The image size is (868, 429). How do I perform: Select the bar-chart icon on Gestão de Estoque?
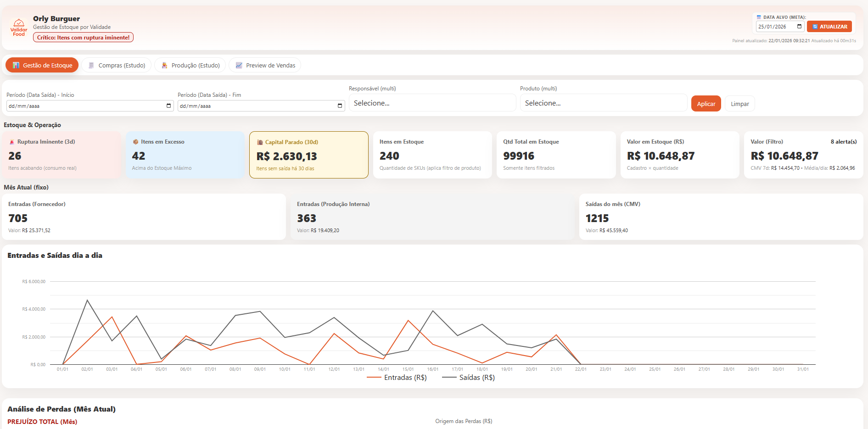17,65
